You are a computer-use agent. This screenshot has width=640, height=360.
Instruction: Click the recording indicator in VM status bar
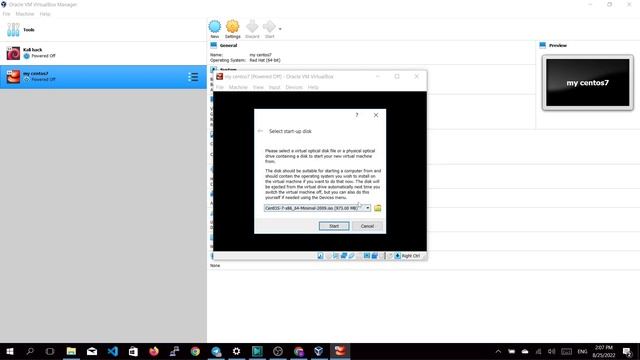click(375, 256)
